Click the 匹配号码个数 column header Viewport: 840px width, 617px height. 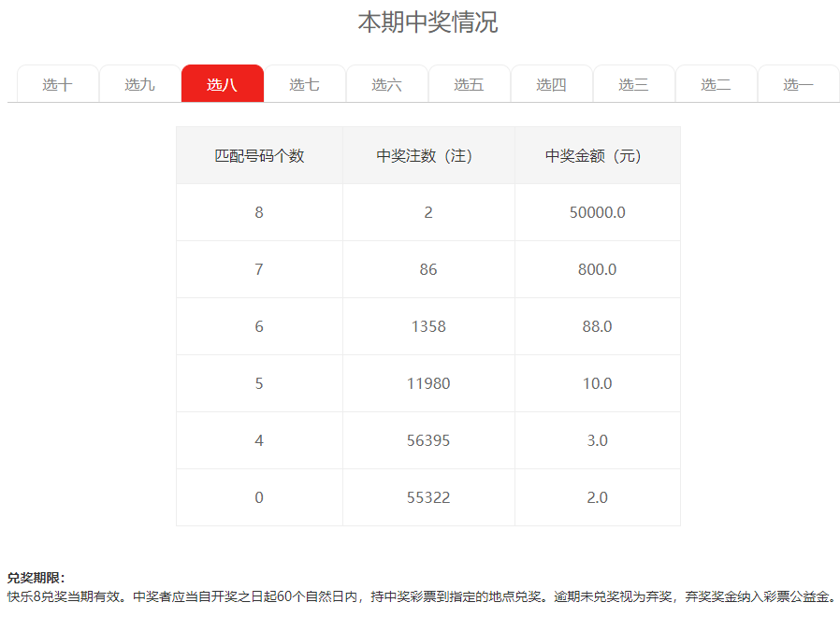pos(259,156)
